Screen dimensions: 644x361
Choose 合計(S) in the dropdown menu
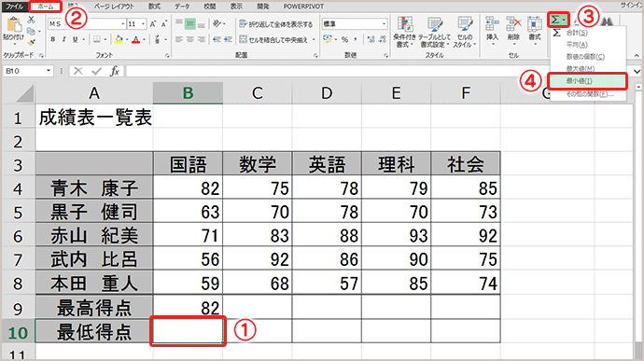click(x=577, y=33)
